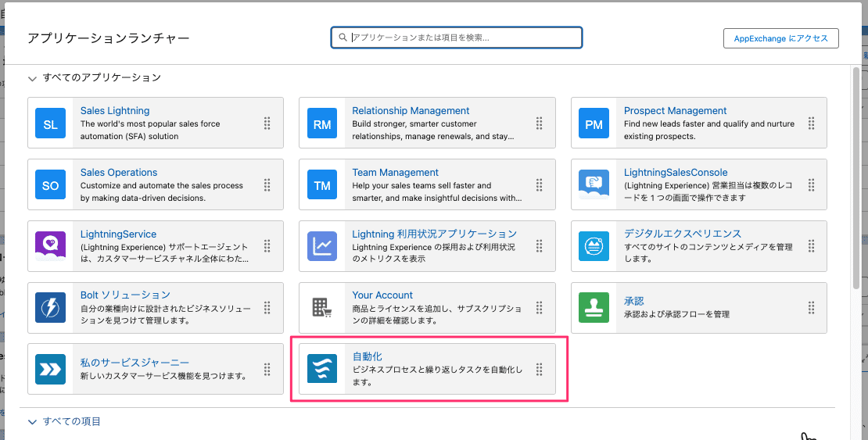Open the Sales Lightning SL app icon
Viewport: 868px width, 440px height.
point(50,123)
